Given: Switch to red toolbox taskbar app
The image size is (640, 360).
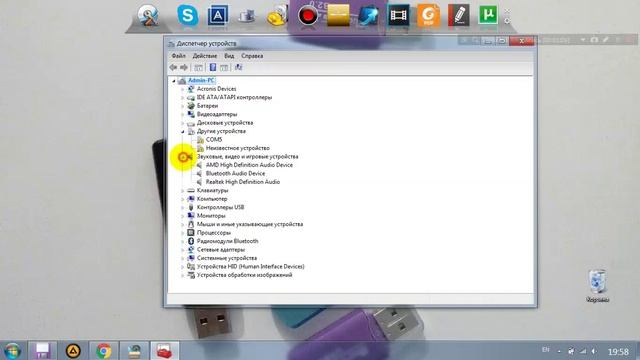Looking at the screenshot, I should point(164,351).
